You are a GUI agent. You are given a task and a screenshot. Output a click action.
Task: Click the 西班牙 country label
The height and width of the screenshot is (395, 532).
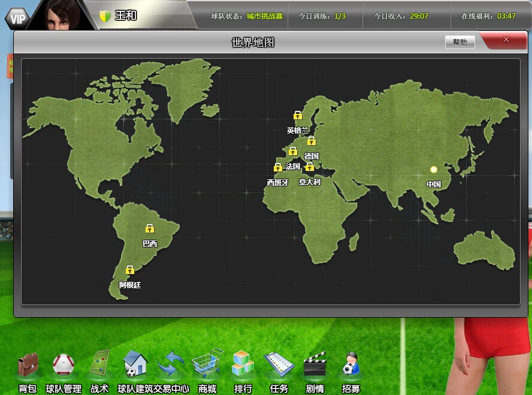(x=278, y=182)
